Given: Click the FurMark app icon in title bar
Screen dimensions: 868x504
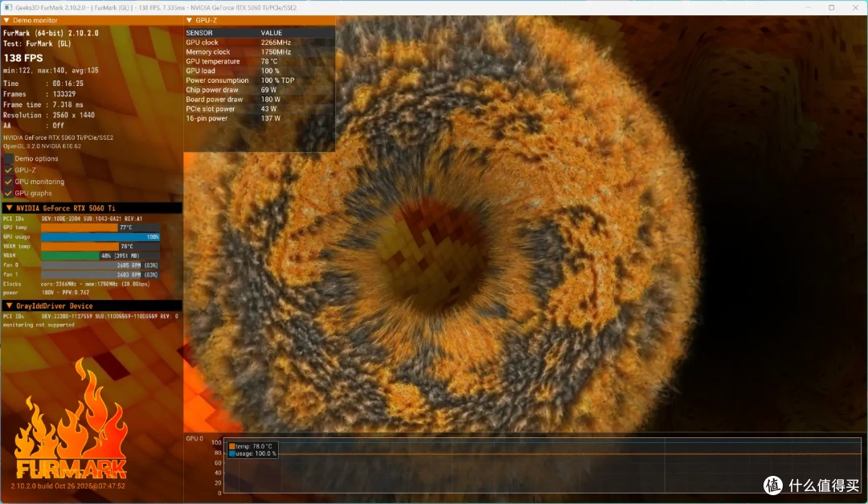Looking at the screenshot, I should 8,7.
